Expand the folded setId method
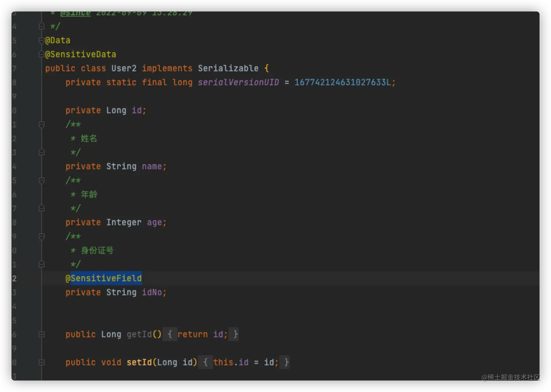 tap(42, 362)
